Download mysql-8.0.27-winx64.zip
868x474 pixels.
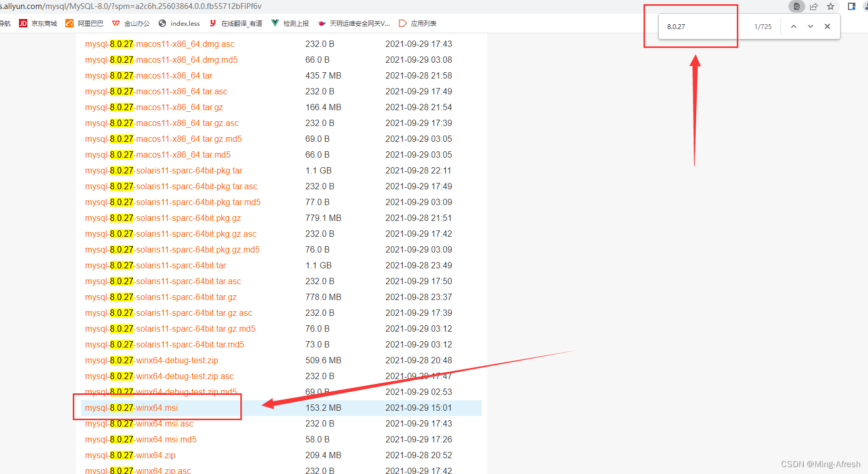pyautogui.click(x=130, y=455)
